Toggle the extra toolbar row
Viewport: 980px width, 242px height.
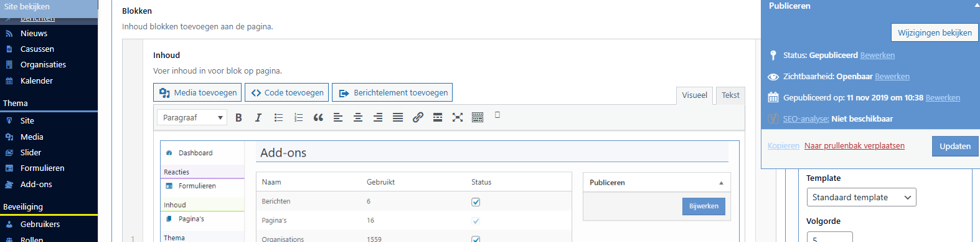point(478,117)
